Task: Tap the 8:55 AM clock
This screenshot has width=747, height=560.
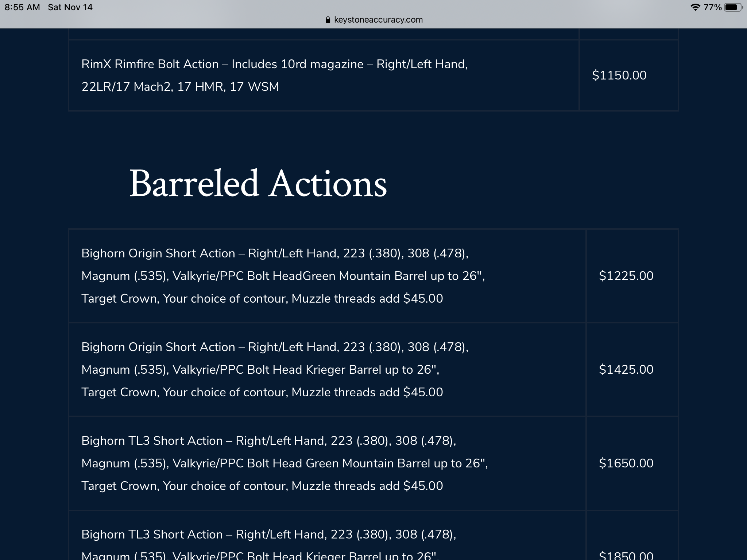Action: pyautogui.click(x=22, y=7)
